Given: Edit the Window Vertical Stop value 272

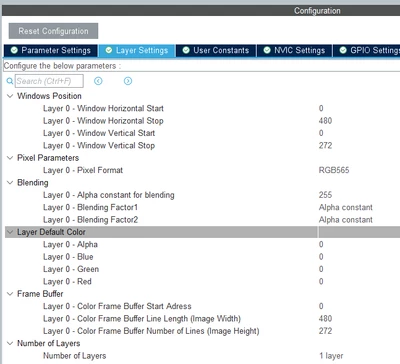Looking at the screenshot, I should (325, 145).
